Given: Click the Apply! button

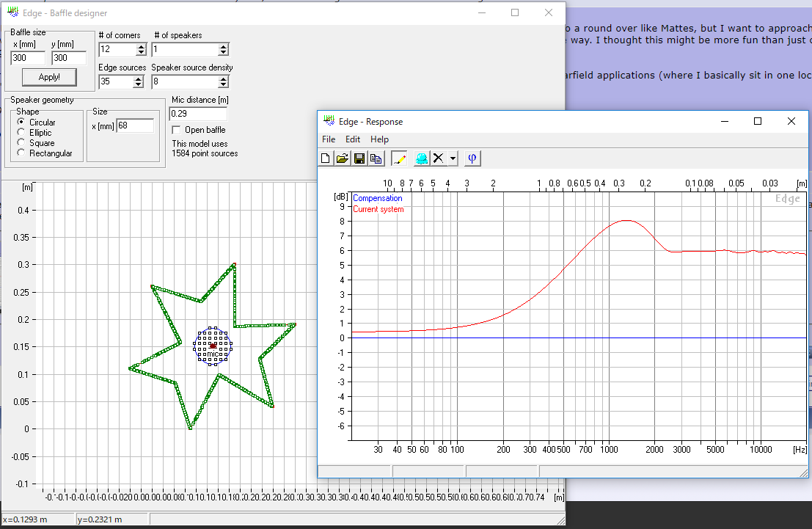Looking at the screenshot, I should [x=49, y=77].
